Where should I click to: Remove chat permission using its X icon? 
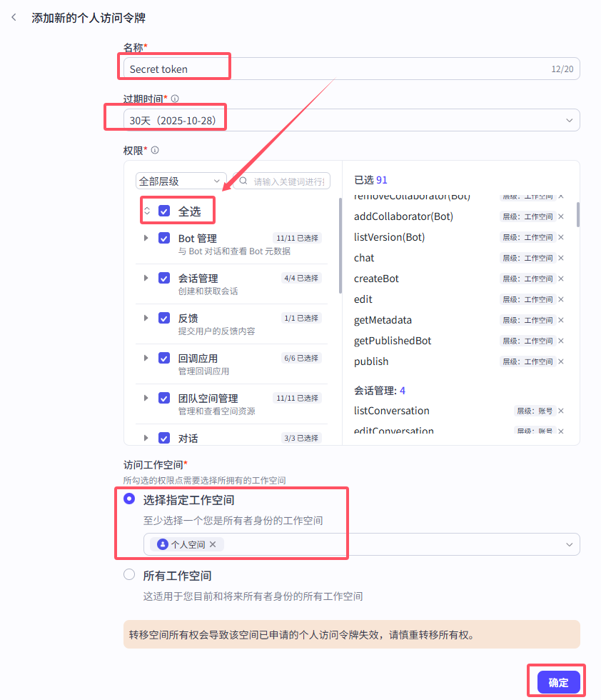[561, 258]
